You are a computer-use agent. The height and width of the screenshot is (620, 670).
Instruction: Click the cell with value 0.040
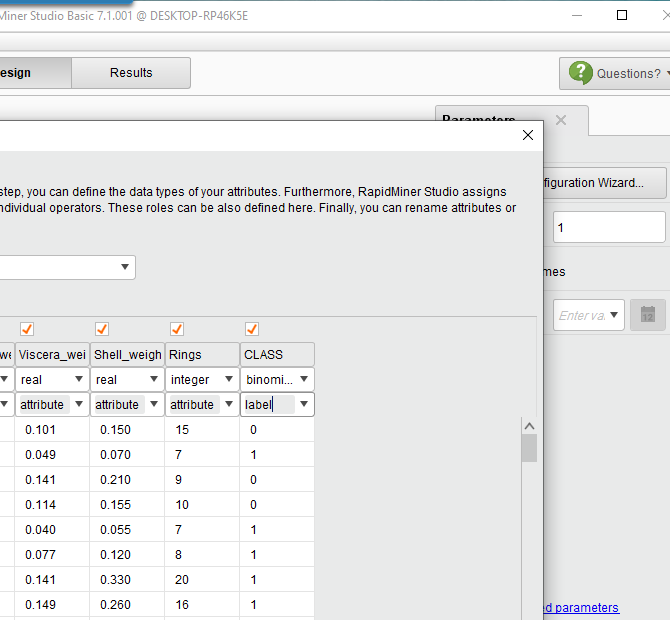click(x=52, y=529)
